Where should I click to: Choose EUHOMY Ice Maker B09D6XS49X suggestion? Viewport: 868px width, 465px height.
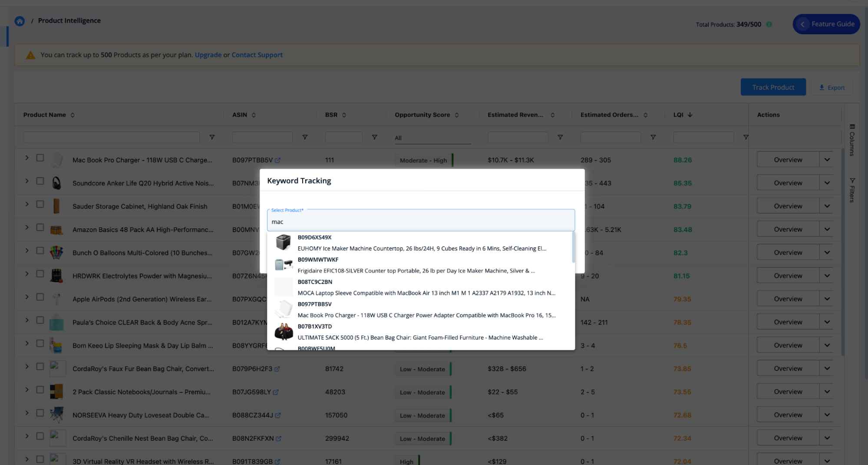click(420, 243)
